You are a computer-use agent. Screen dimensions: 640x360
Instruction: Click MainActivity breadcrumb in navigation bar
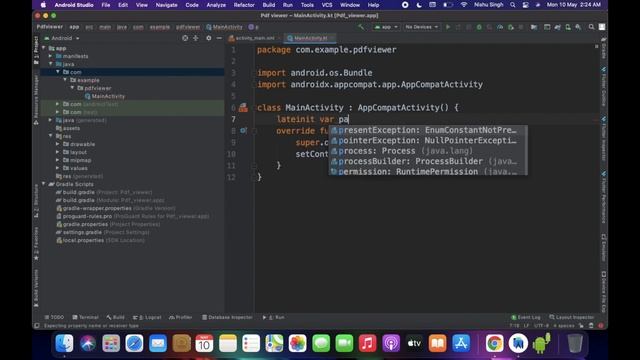tap(224, 27)
